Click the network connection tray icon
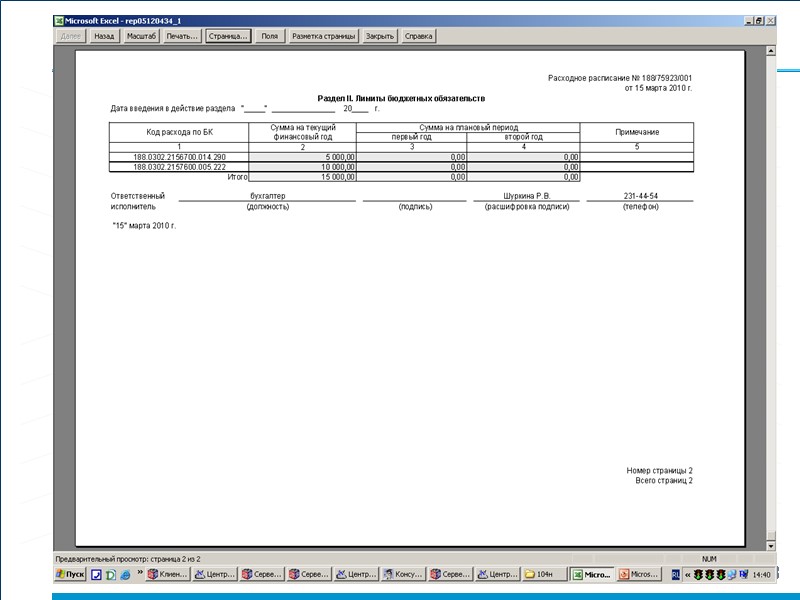 click(732, 574)
